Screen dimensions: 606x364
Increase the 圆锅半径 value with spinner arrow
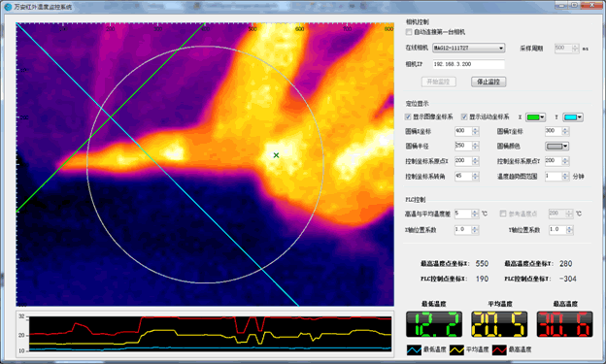pyautogui.click(x=475, y=144)
